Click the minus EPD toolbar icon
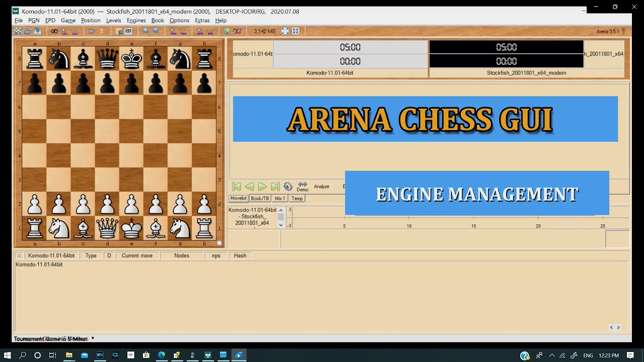 210,31
